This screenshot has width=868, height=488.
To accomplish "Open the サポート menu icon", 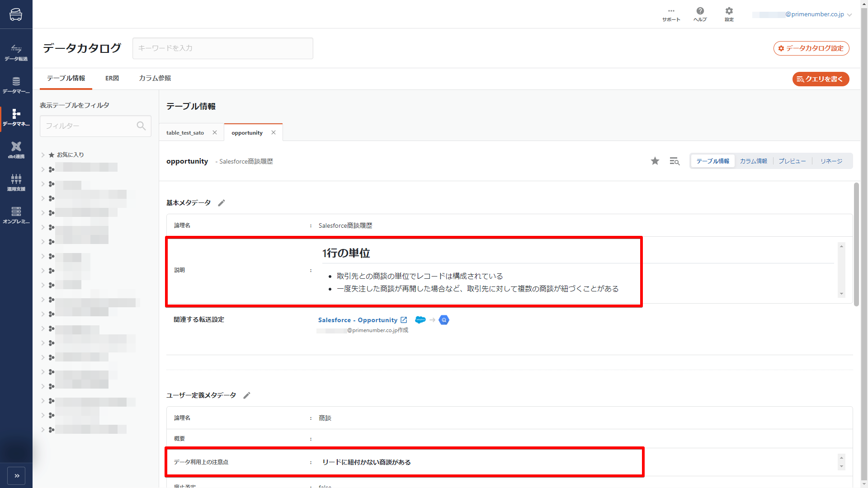I will [671, 14].
